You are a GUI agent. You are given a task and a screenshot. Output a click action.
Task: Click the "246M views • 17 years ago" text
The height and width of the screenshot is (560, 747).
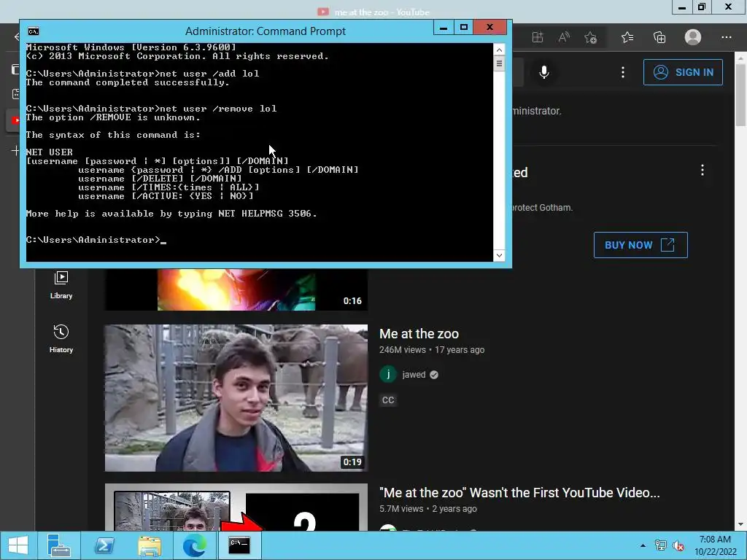coord(432,350)
